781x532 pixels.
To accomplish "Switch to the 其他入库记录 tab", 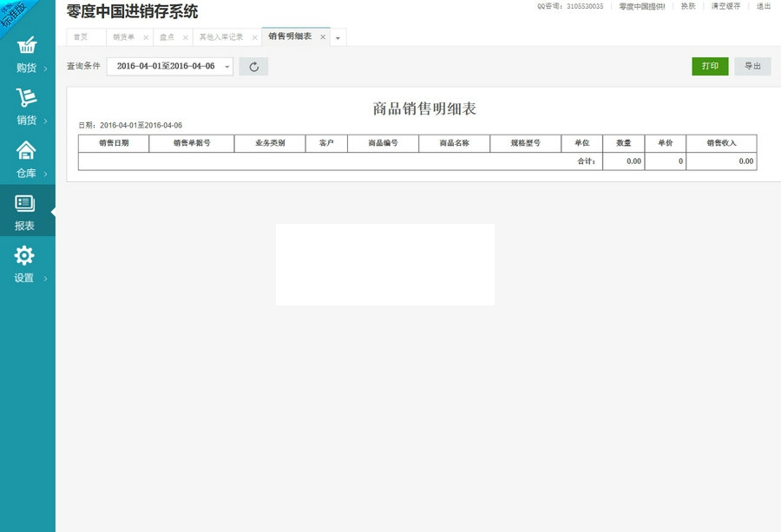I will pyautogui.click(x=221, y=37).
